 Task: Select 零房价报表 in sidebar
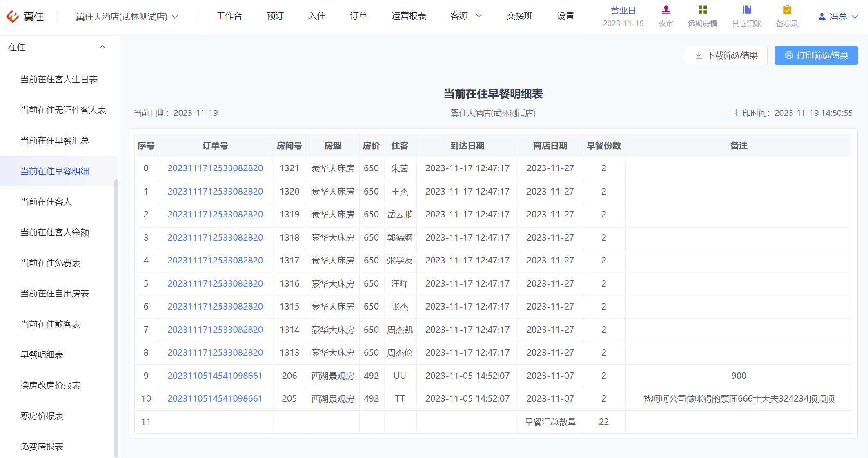[x=59, y=416]
